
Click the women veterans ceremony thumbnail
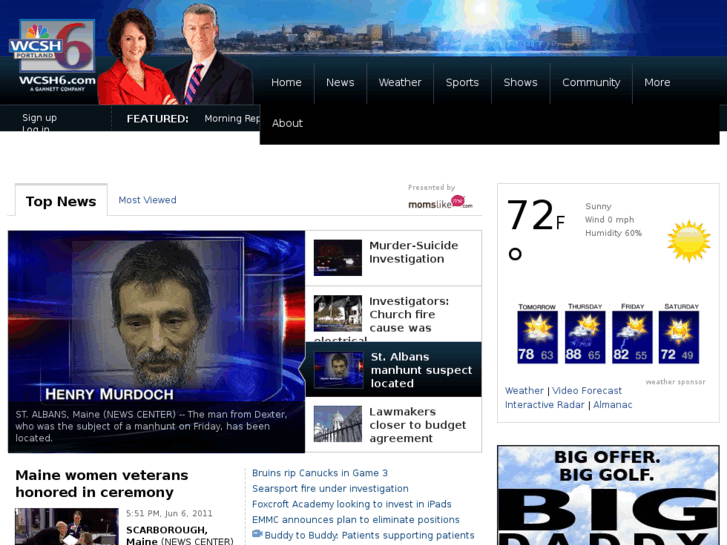67,526
